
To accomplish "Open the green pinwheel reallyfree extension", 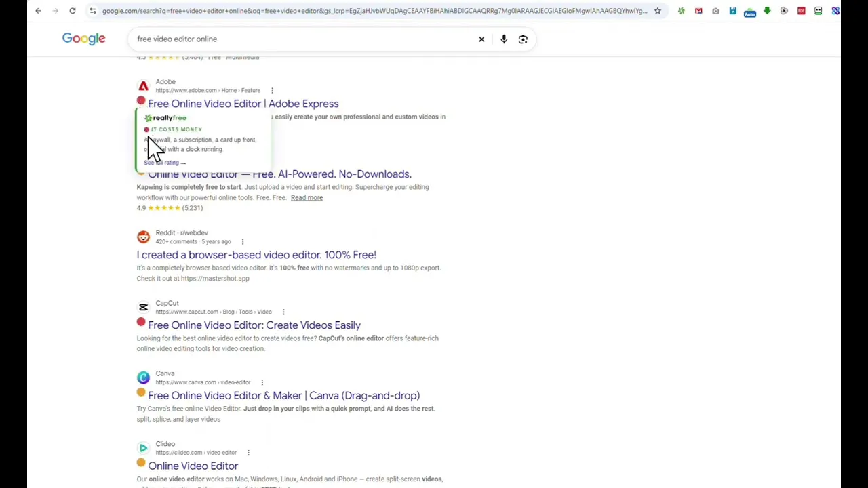I will 682,11.
